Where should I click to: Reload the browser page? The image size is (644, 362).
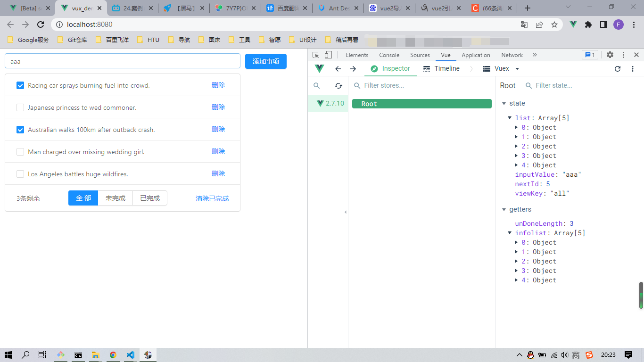pos(41,25)
